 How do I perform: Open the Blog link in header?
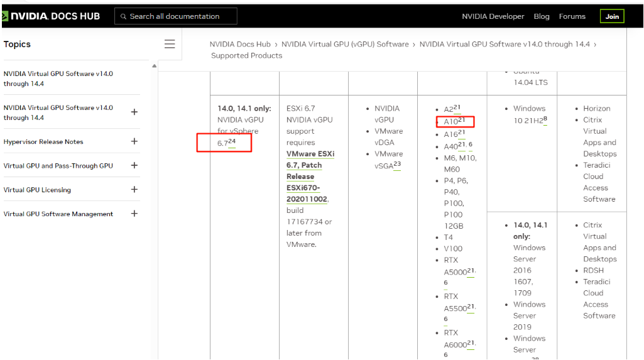coord(542,16)
